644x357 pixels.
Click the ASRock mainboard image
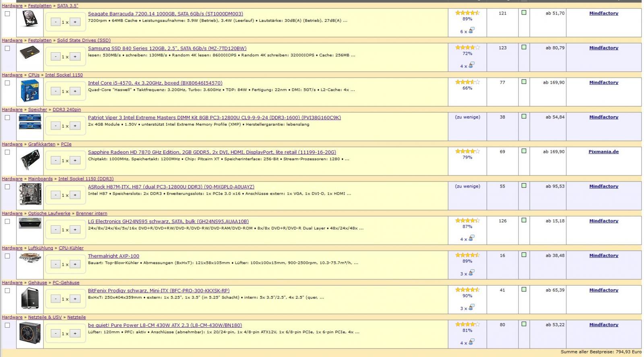point(30,194)
